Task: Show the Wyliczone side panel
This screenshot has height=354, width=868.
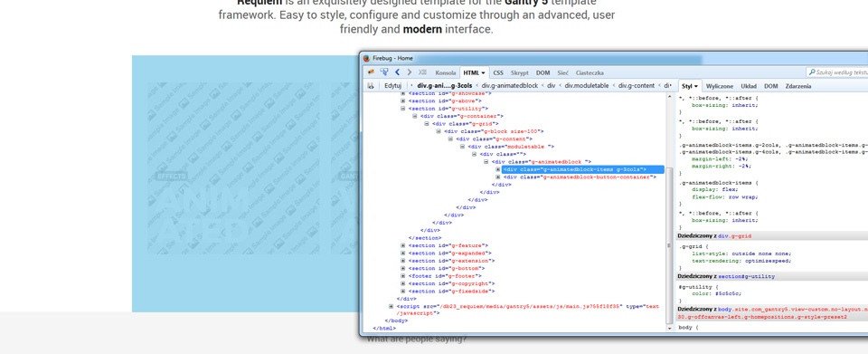Action: 720,86
